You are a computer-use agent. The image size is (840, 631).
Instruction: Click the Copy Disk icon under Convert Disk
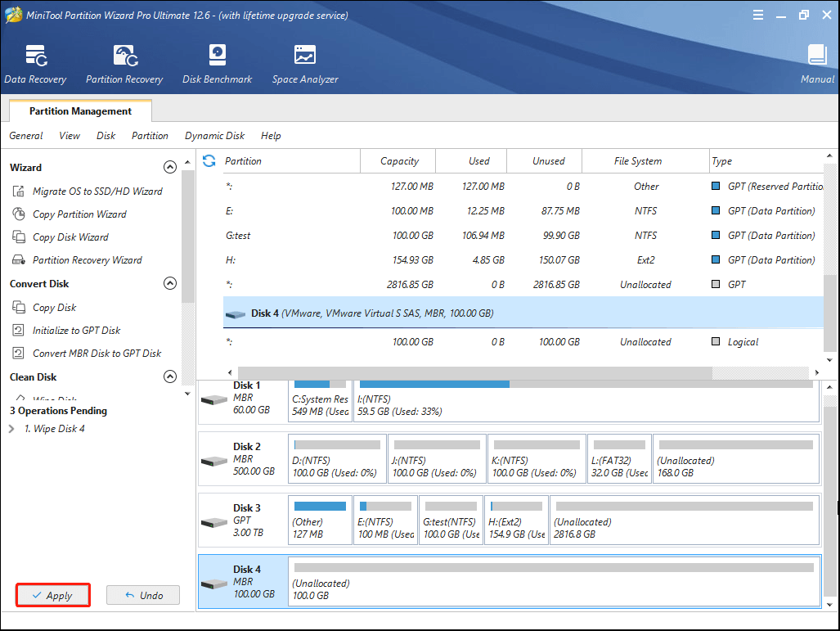(19, 307)
